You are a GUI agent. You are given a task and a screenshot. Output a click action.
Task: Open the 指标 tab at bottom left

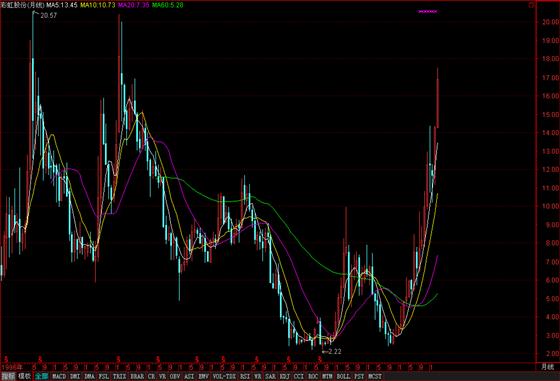(8, 376)
